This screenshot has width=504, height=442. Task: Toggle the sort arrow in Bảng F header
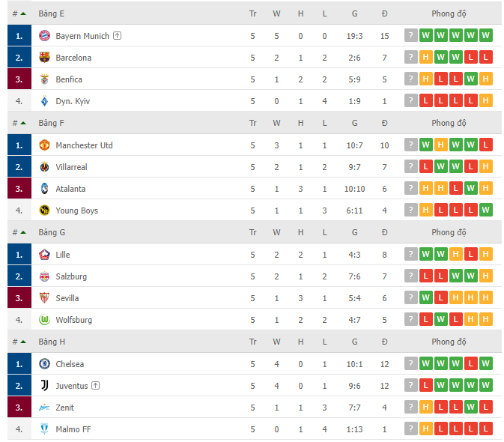tap(23, 123)
